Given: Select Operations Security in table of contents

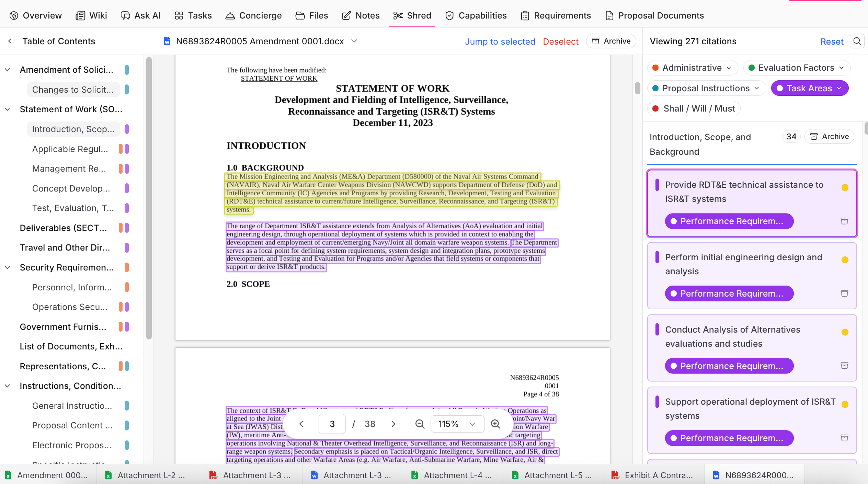Looking at the screenshot, I should pyautogui.click(x=70, y=307).
